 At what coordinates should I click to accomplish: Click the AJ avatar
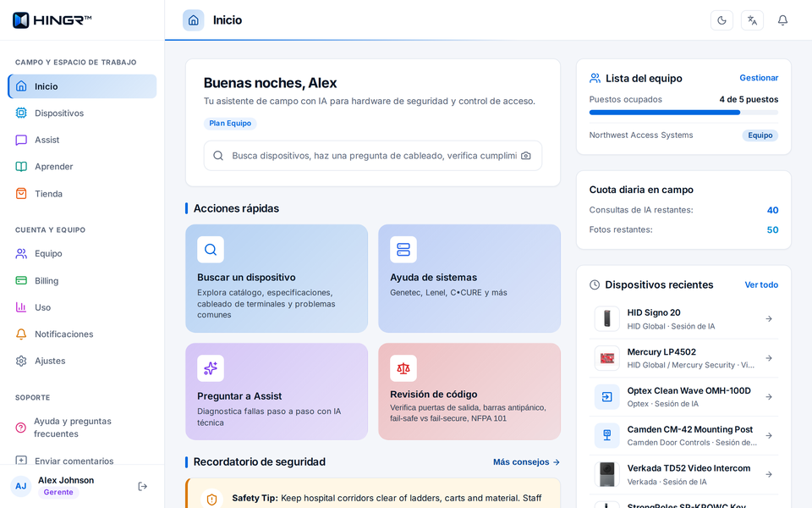click(x=20, y=486)
